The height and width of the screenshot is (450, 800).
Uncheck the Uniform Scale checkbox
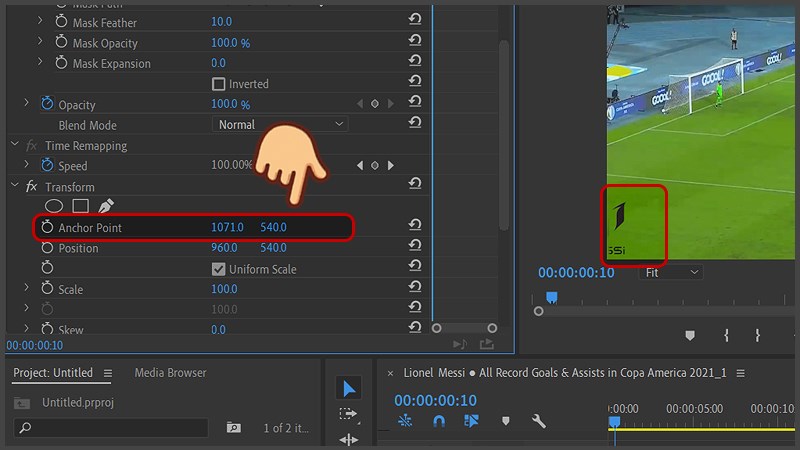pyautogui.click(x=218, y=269)
